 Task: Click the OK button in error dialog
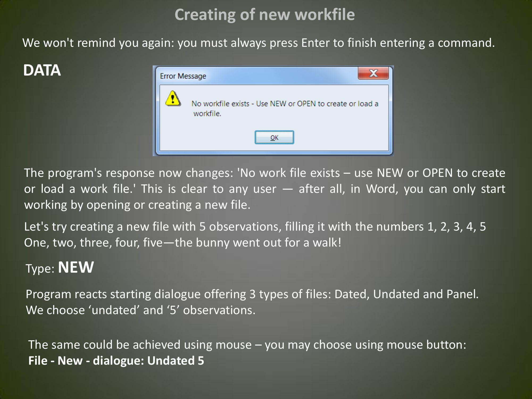point(274,137)
